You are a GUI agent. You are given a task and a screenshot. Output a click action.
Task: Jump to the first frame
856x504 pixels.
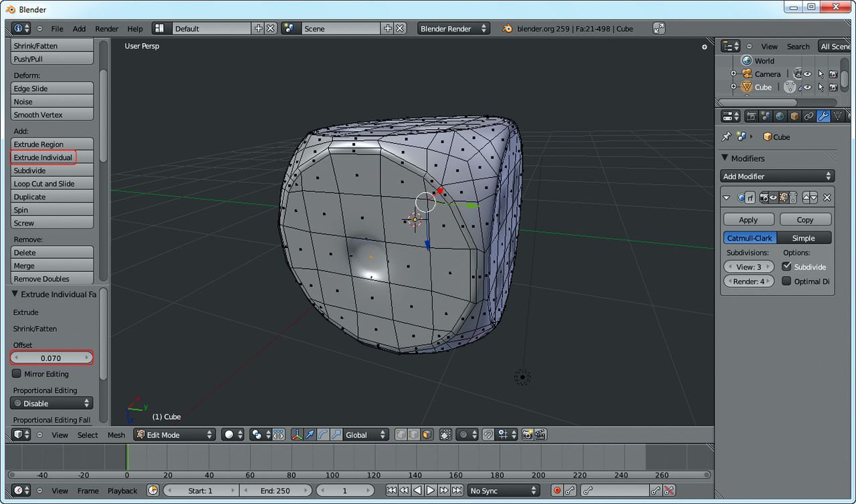pyautogui.click(x=392, y=491)
